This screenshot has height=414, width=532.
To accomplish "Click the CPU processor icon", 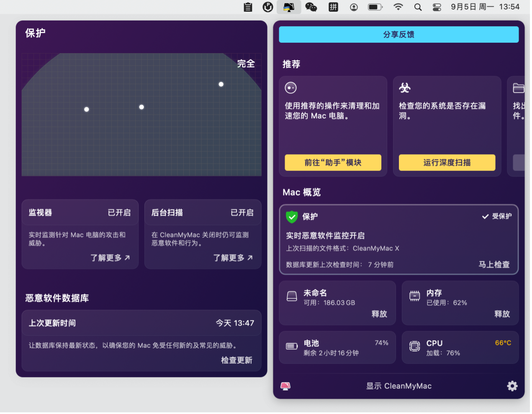I will (414, 346).
